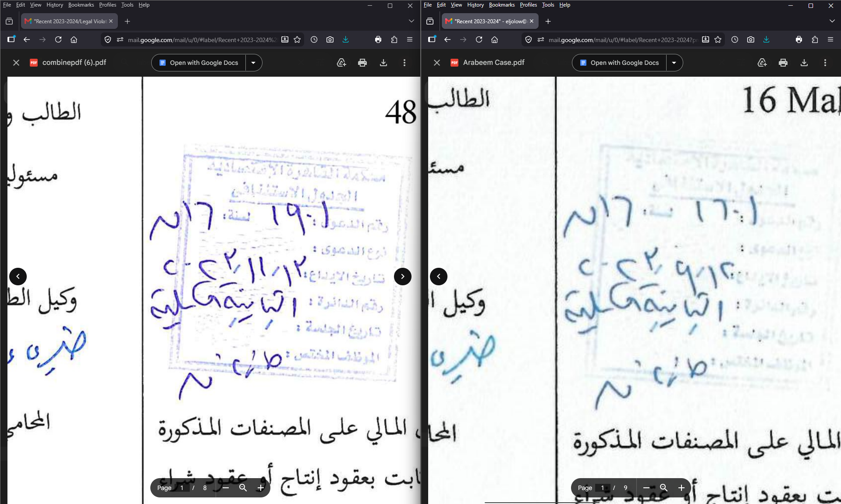Click page number field of 9-page PDF
The height and width of the screenshot is (504, 841).
click(603, 488)
